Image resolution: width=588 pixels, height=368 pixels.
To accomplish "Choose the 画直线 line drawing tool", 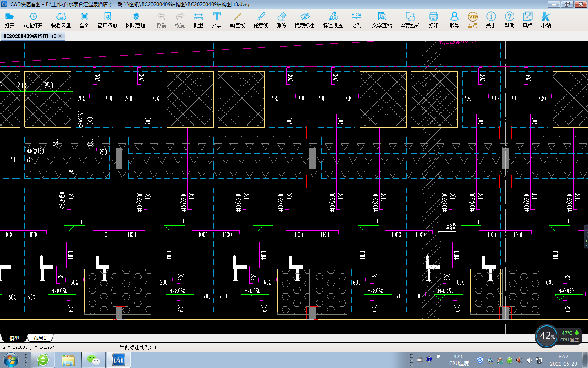I will pos(237,20).
